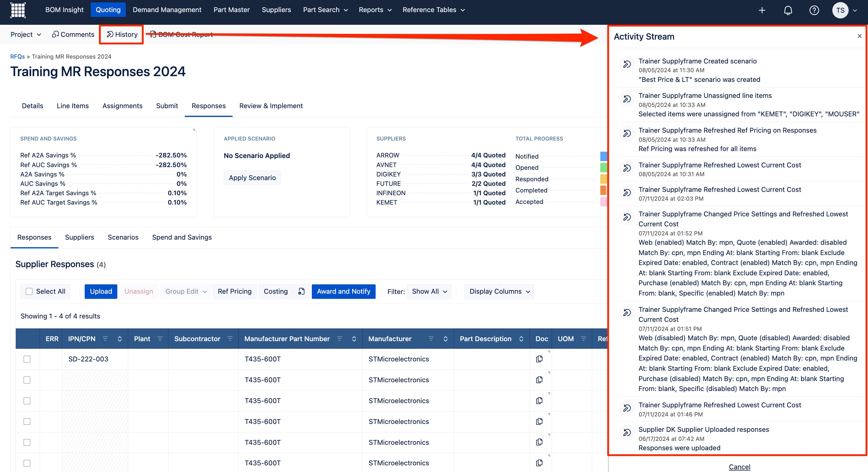Expand the Project dropdown

click(x=26, y=34)
